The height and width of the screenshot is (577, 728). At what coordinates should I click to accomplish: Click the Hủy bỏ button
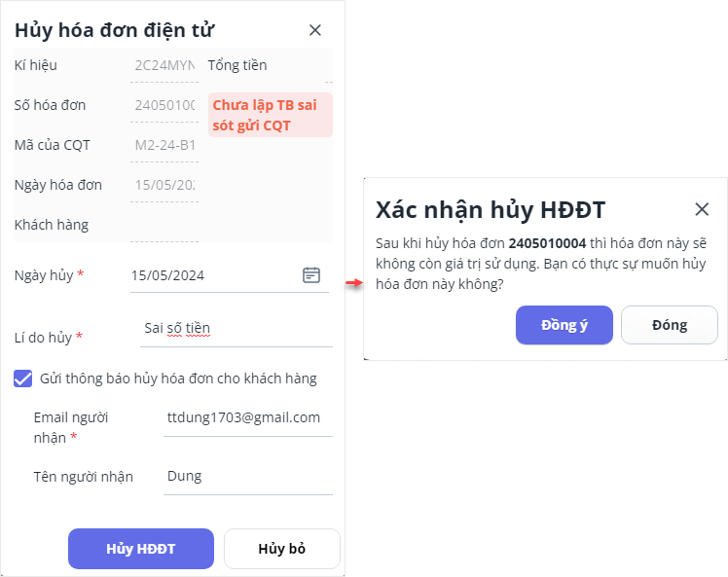tap(282, 549)
